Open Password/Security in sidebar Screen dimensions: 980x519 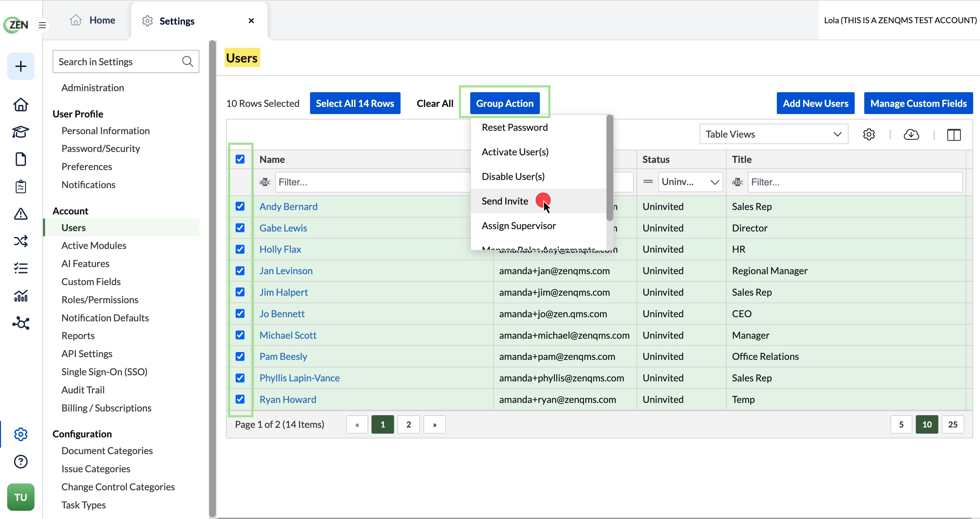click(100, 149)
